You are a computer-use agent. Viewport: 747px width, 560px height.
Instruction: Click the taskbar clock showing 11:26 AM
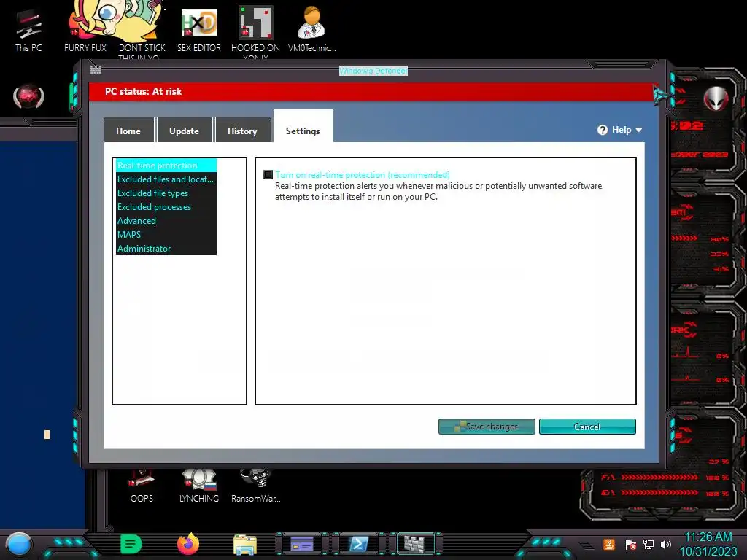pyautogui.click(x=708, y=537)
